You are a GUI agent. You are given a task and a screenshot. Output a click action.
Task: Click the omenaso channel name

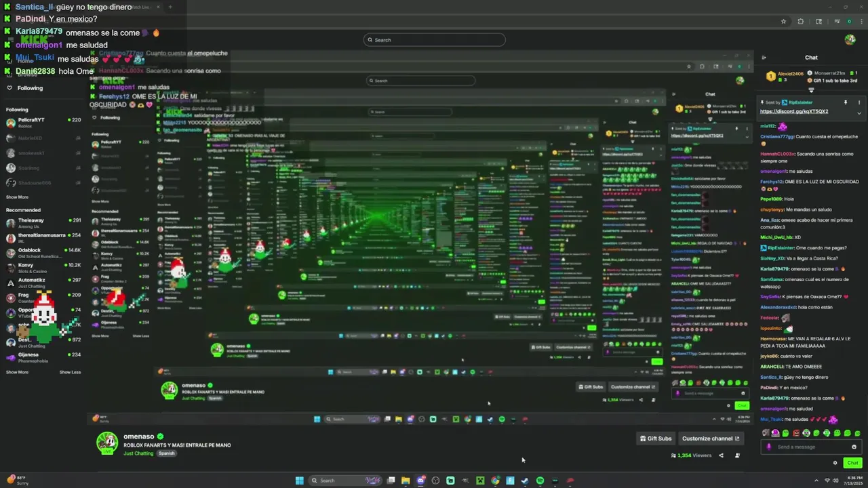pyautogui.click(x=139, y=436)
